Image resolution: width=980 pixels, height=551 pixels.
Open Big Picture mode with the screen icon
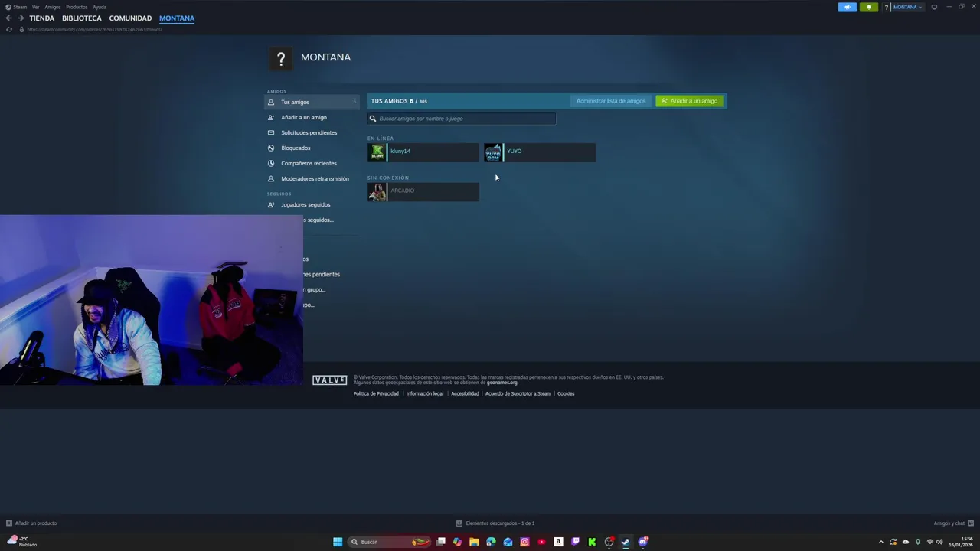pyautogui.click(x=934, y=7)
